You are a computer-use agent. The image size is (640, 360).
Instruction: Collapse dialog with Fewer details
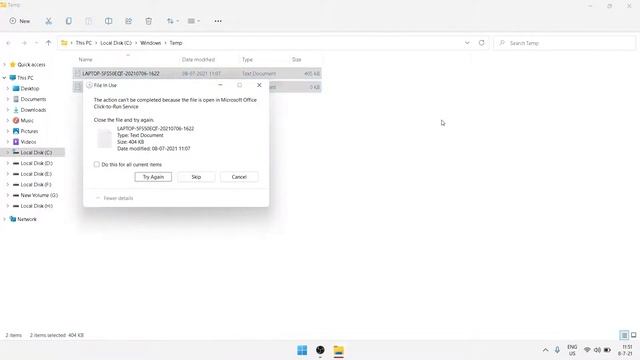[115, 198]
